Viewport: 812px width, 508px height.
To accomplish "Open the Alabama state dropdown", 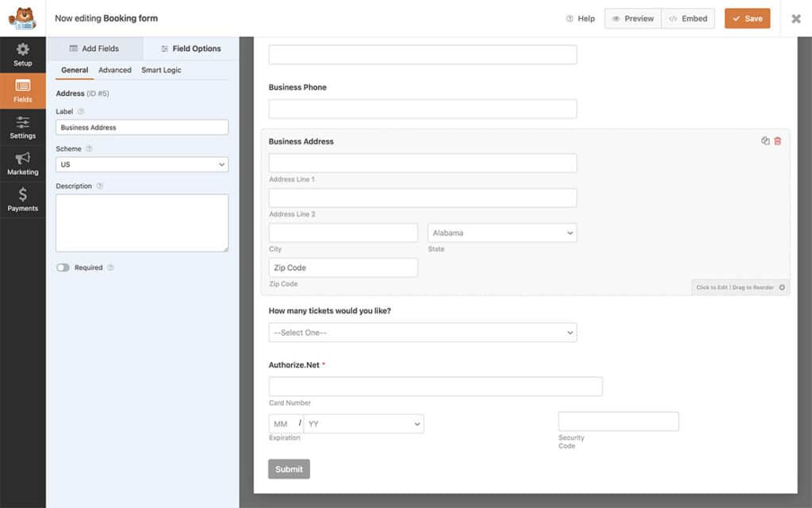I will [x=502, y=233].
